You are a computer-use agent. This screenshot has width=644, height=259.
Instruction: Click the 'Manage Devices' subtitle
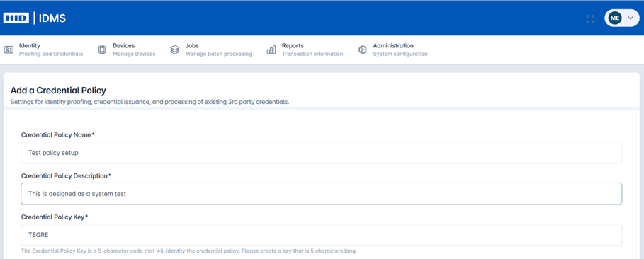[134, 54]
